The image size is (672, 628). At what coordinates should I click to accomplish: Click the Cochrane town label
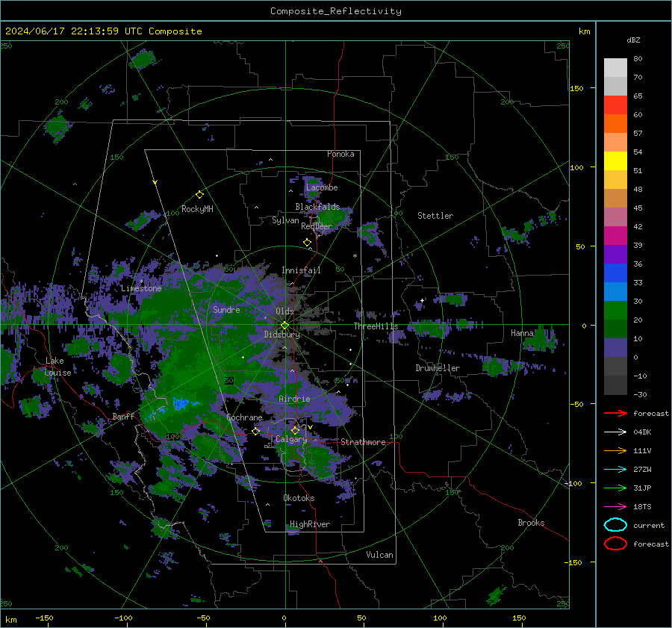point(244,417)
